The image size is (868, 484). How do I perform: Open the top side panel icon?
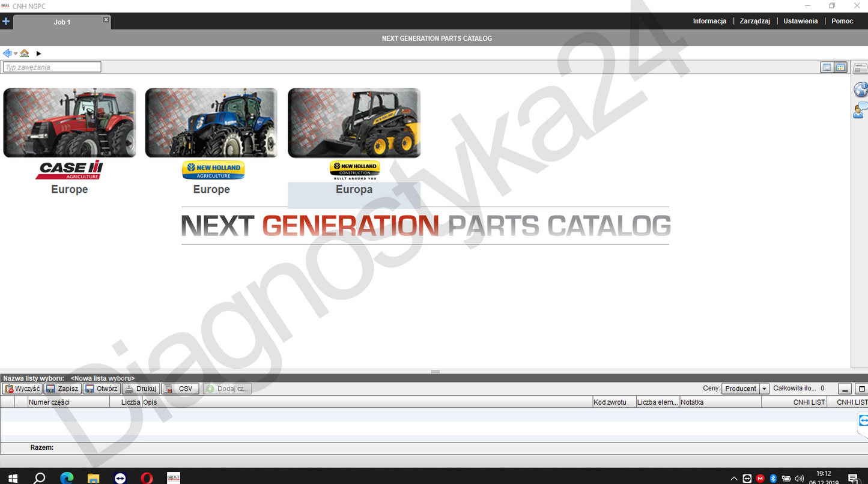(861, 68)
